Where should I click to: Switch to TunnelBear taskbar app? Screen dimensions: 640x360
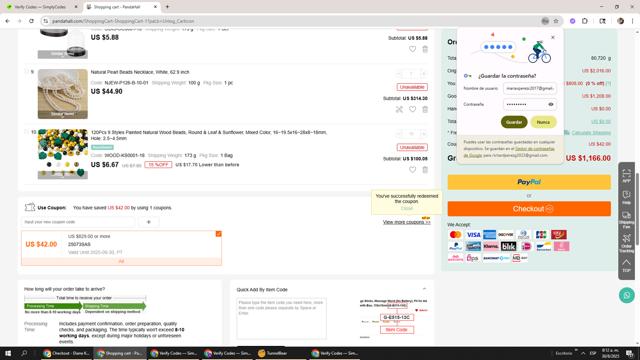(281, 353)
